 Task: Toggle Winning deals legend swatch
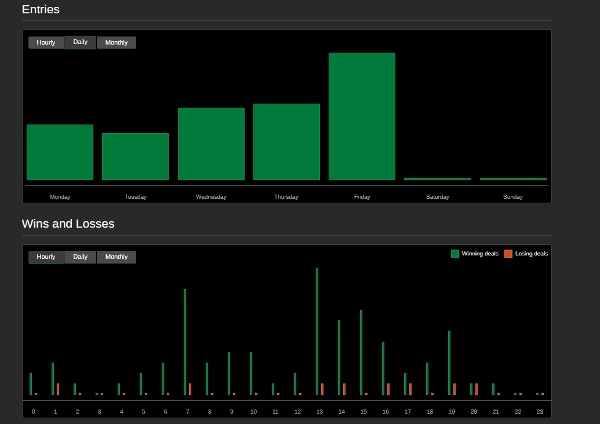point(455,254)
